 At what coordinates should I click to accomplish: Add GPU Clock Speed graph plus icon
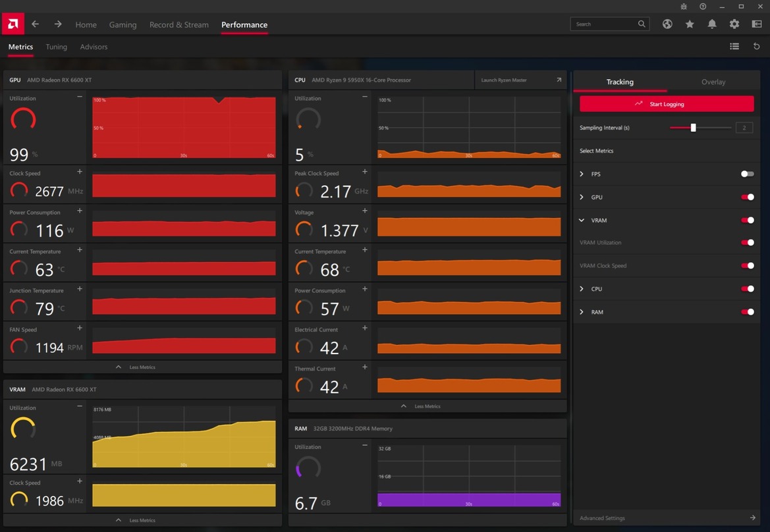pos(80,172)
